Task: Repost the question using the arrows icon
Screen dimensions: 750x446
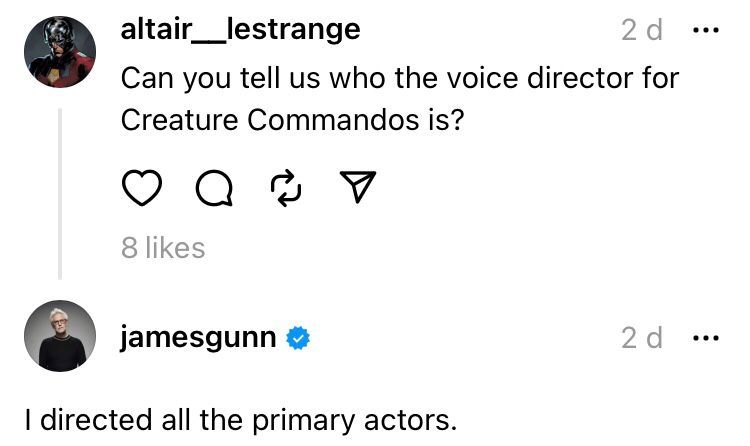Action: tap(285, 187)
